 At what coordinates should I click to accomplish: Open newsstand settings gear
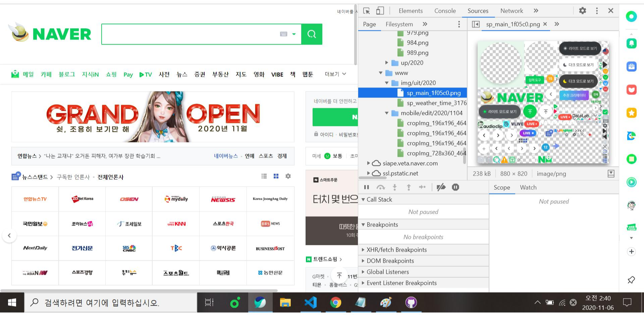coord(288,176)
